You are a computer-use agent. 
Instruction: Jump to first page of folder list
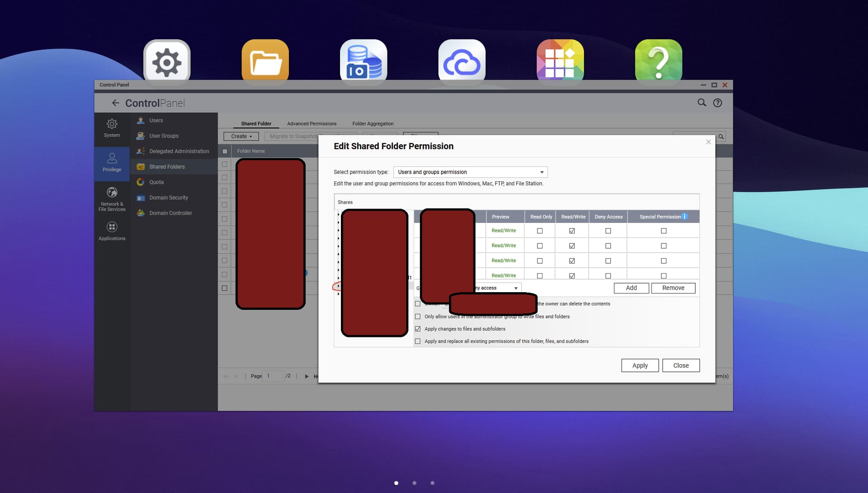pyautogui.click(x=226, y=376)
